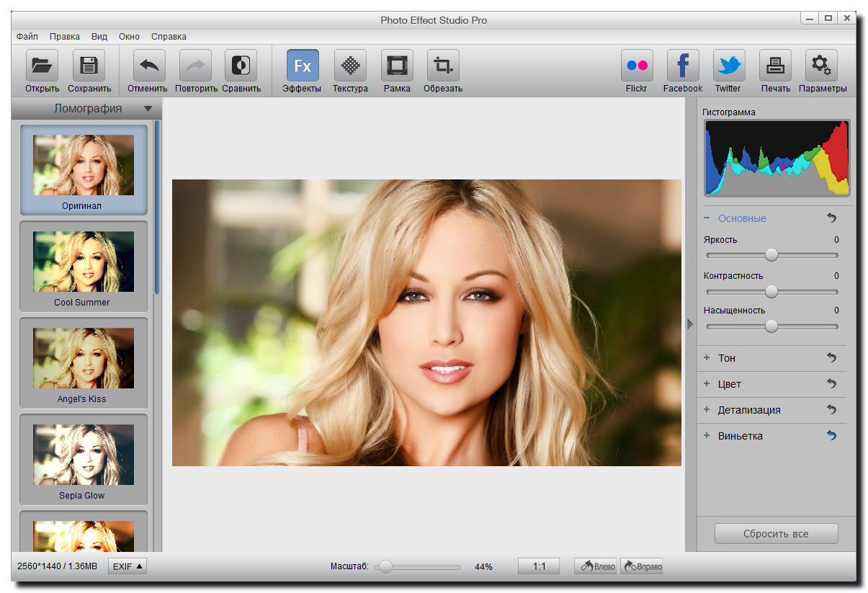Open a photo with the Открыть icon
The width and height of the screenshot is (868, 593).
42,66
